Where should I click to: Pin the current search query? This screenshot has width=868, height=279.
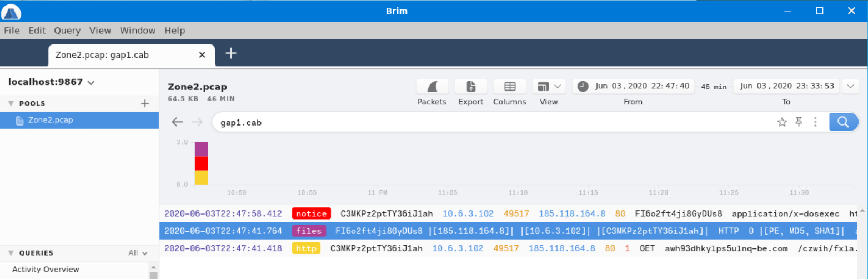click(799, 122)
